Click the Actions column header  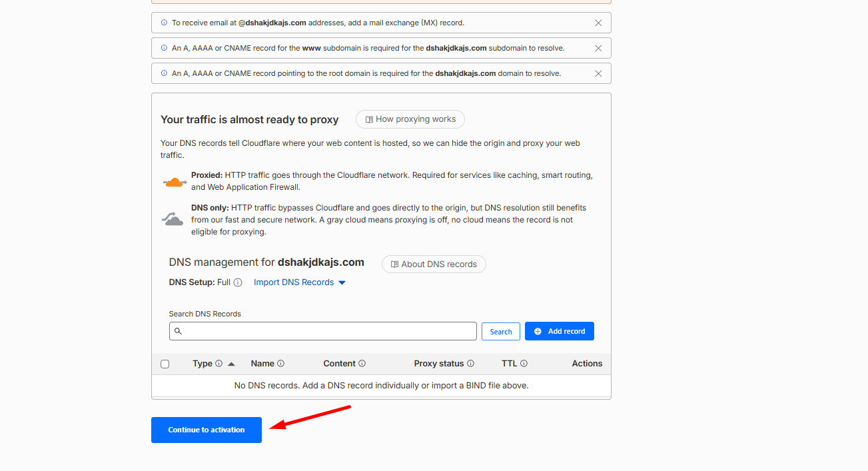tap(587, 364)
